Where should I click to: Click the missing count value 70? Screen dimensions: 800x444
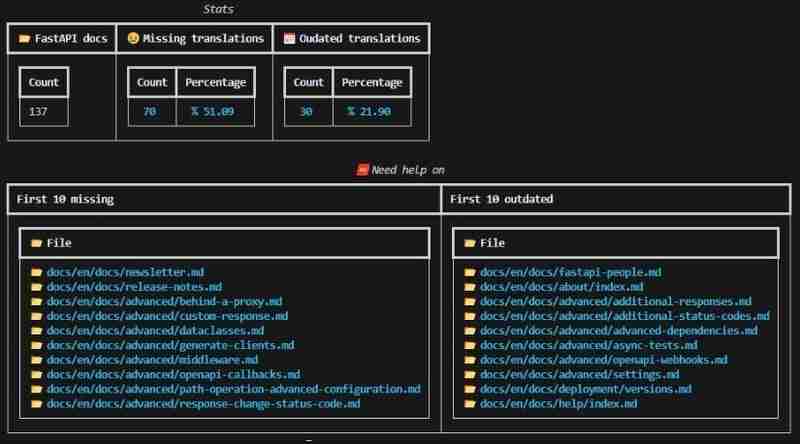coord(149,112)
